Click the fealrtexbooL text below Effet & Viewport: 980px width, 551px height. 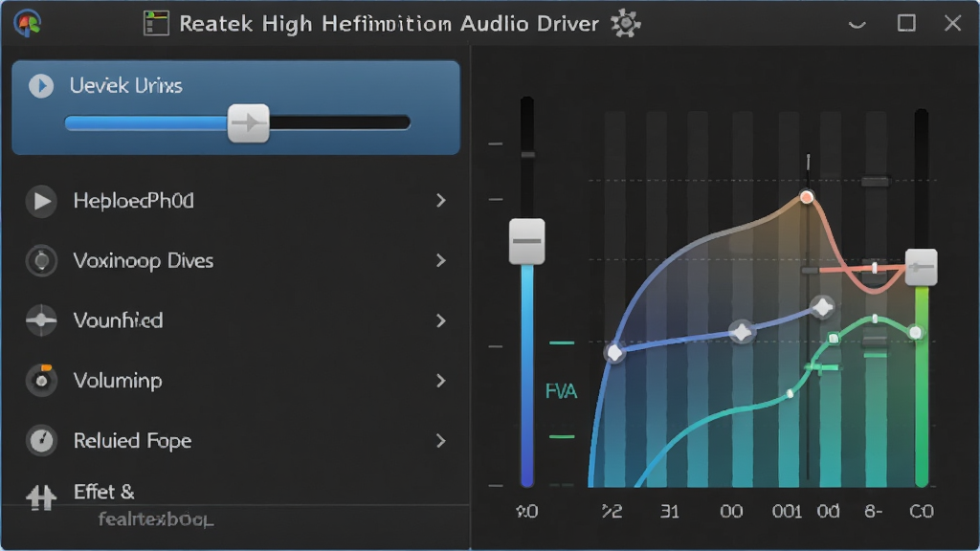(x=156, y=519)
